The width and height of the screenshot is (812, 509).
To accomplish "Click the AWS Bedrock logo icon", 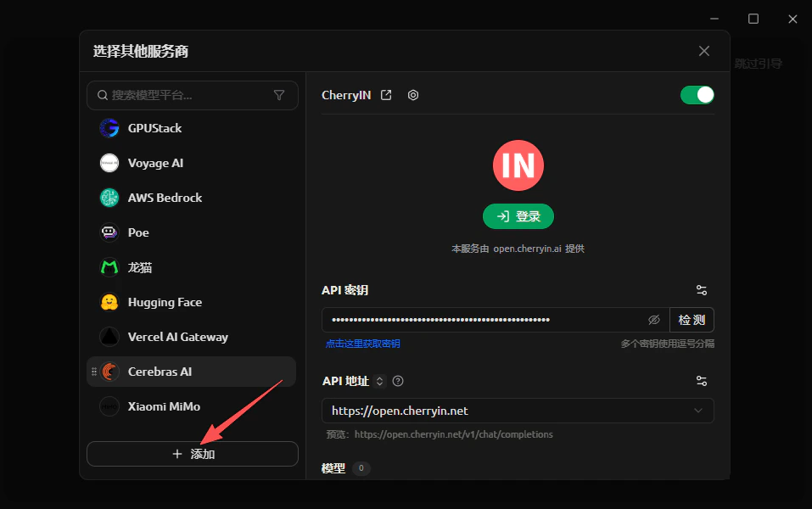I will [109, 198].
